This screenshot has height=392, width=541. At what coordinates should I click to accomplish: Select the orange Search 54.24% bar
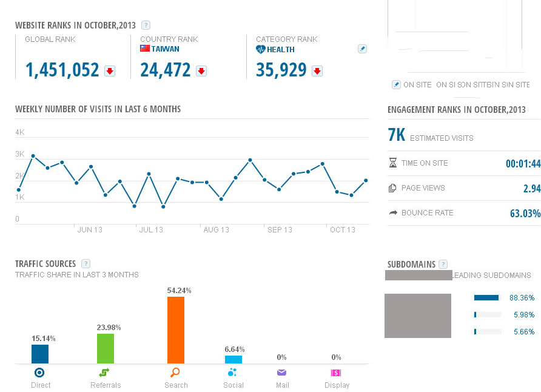click(176, 330)
